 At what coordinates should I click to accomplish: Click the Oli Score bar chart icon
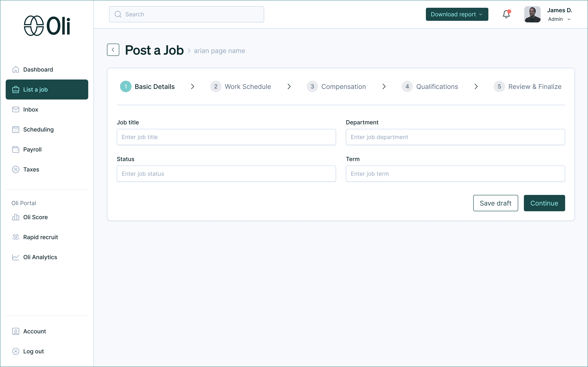(x=16, y=217)
